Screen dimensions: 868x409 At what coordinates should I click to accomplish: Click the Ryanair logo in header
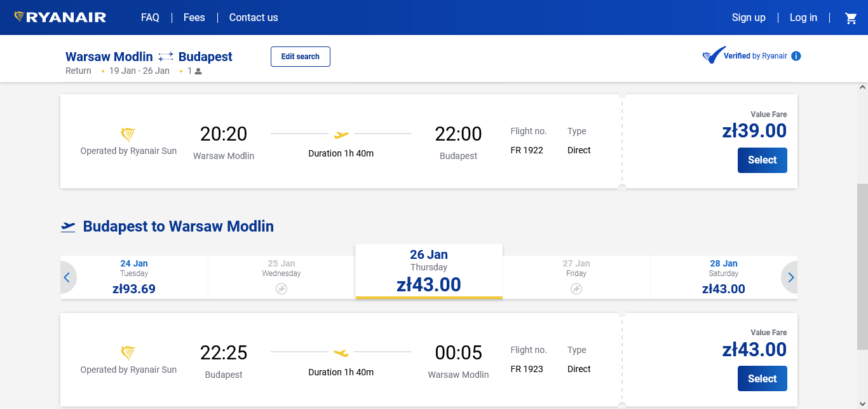60,17
